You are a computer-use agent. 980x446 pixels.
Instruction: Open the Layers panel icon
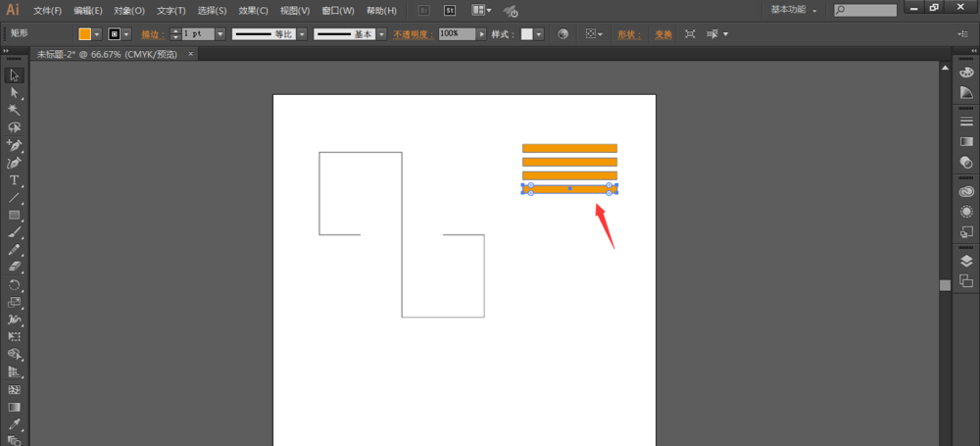coord(966,261)
